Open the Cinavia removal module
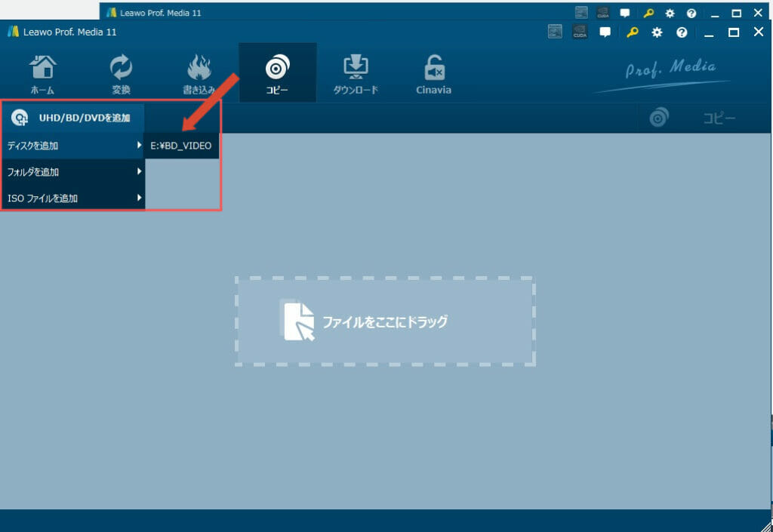Screen dimensions: 773x532 point(434,73)
